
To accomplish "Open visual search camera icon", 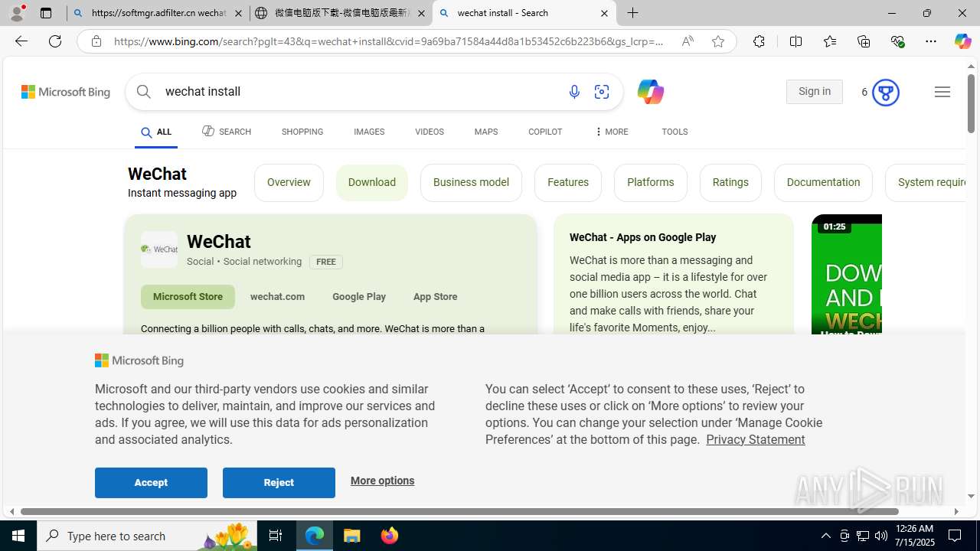I will pos(602,92).
